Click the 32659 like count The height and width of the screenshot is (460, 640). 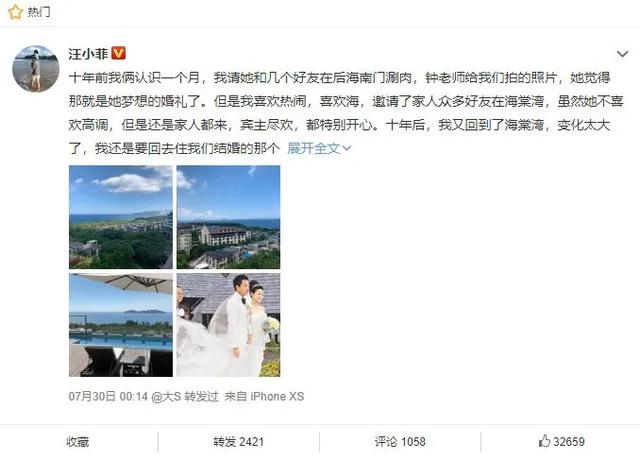(569, 442)
